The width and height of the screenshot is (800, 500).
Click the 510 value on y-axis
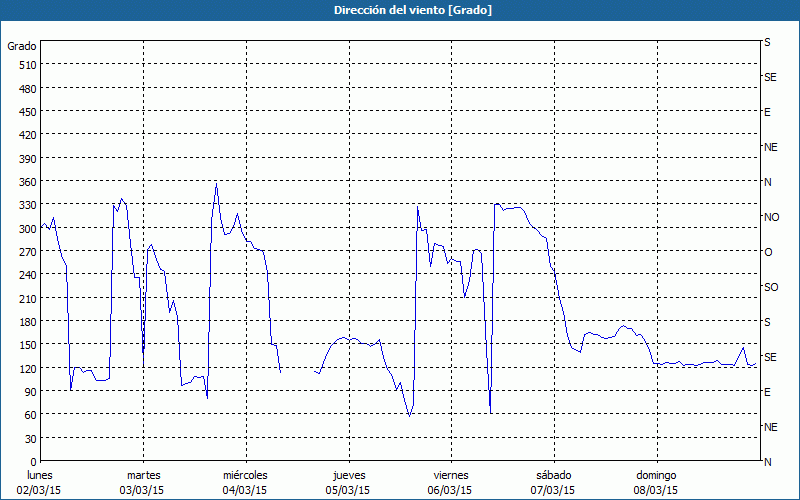pyautogui.click(x=26, y=65)
